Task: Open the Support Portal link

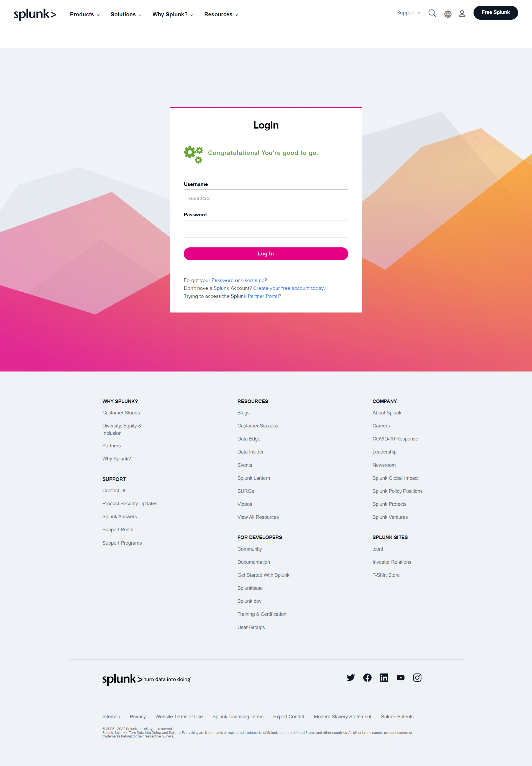Action: point(118,529)
